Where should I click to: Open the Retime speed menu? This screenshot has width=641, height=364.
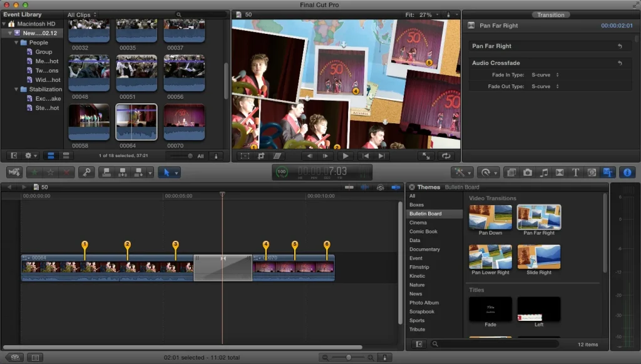click(x=488, y=173)
